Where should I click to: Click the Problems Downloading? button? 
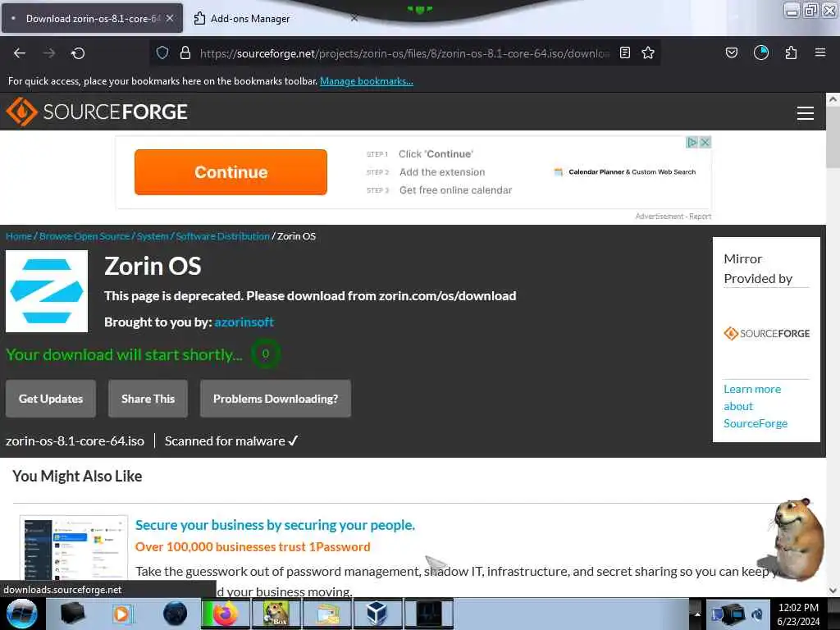276,399
